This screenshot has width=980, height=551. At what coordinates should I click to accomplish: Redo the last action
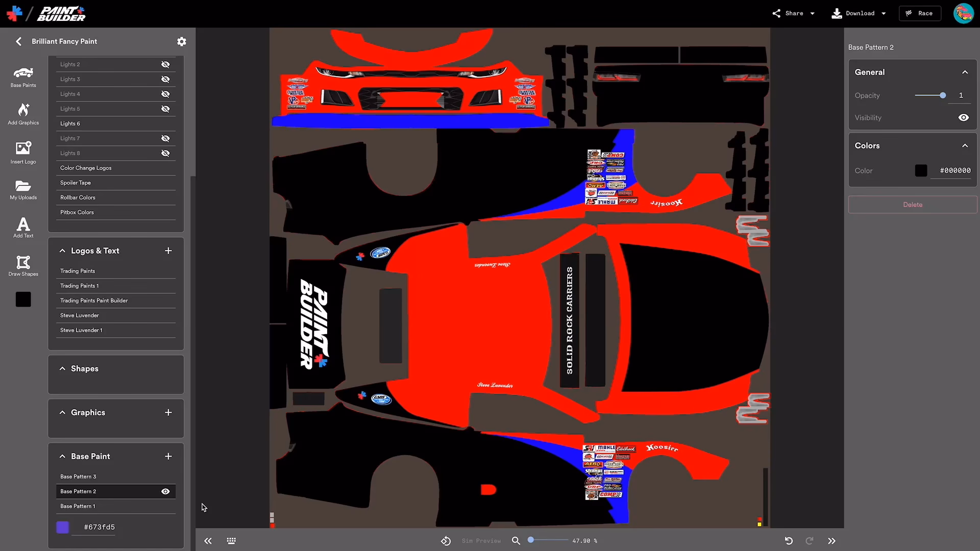pyautogui.click(x=810, y=541)
